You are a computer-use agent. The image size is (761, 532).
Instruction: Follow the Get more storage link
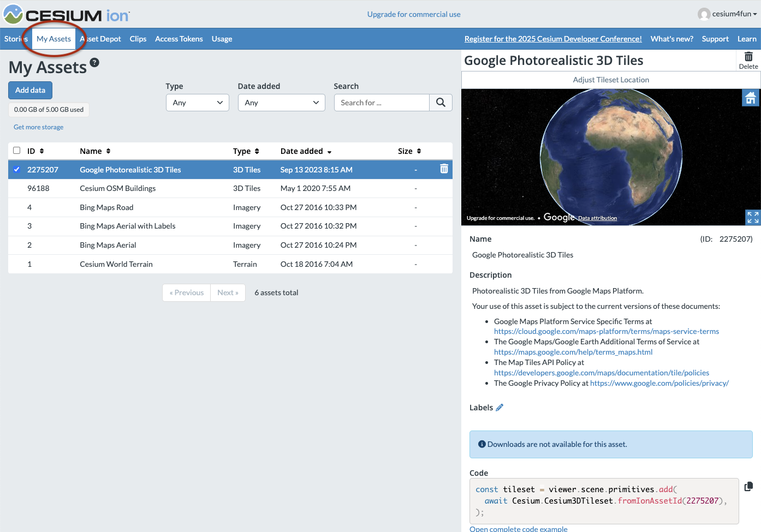coord(38,127)
